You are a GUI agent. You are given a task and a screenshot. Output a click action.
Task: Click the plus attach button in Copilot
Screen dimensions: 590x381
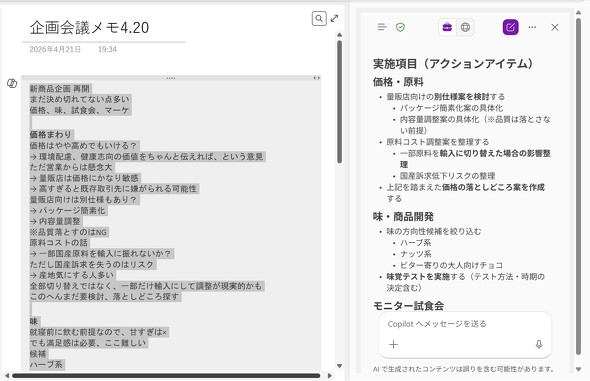(x=394, y=344)
